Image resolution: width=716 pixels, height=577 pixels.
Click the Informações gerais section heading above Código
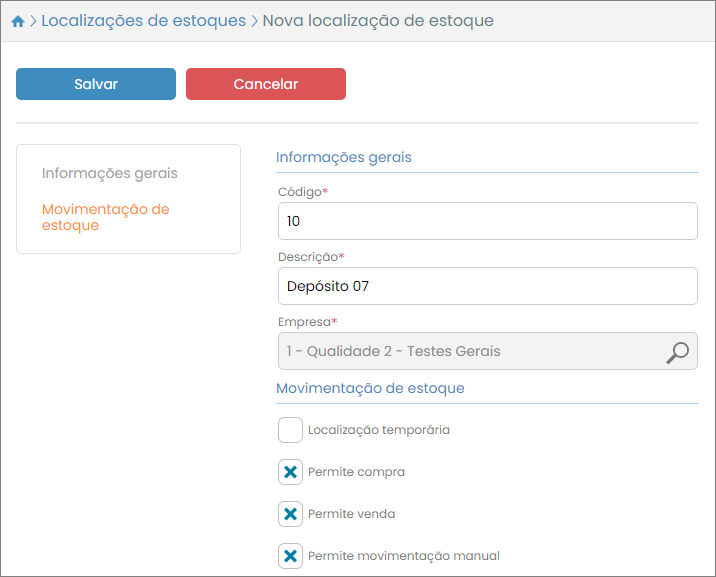click(x=343, y=157)
